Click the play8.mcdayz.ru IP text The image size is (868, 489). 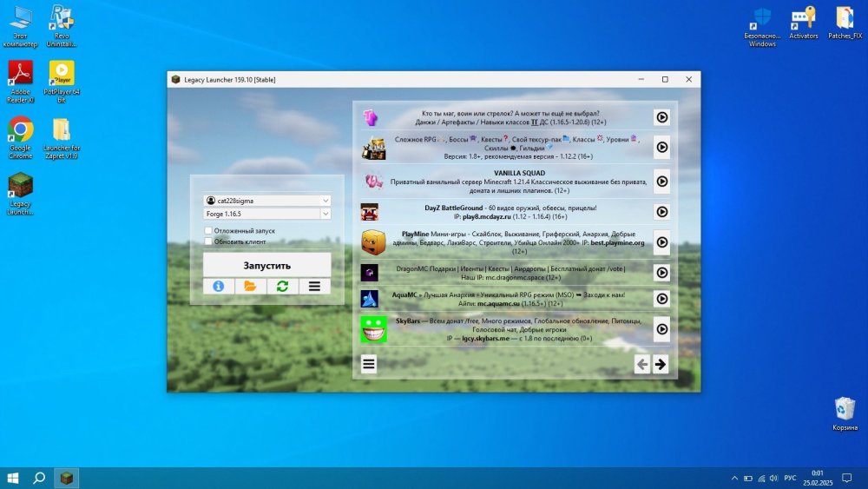click(x=487, y=216)
